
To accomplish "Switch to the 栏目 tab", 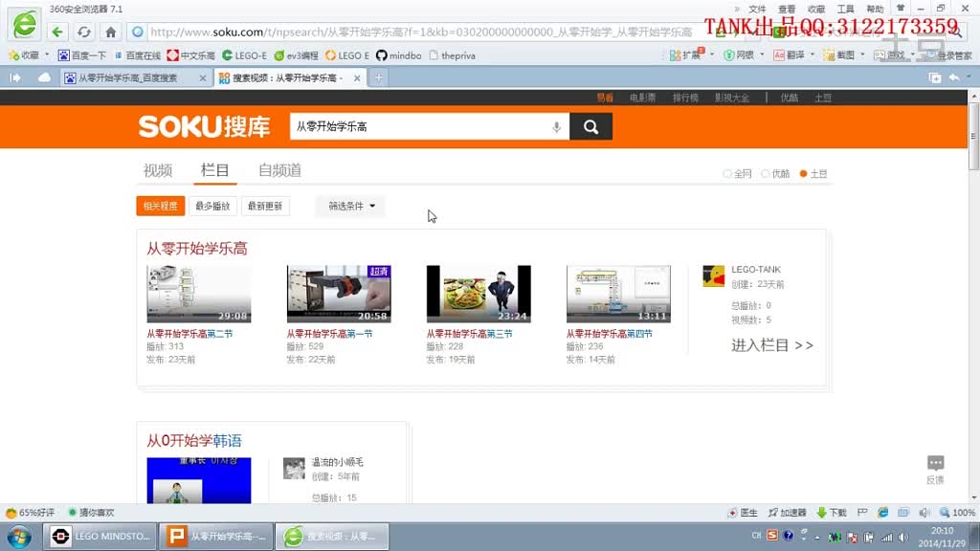I will pyautogui.click(x=215, y=170).
